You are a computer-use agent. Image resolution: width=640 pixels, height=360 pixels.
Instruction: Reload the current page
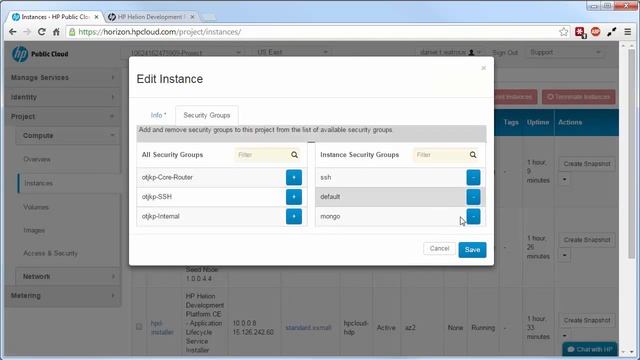click(x=42, y=31)
